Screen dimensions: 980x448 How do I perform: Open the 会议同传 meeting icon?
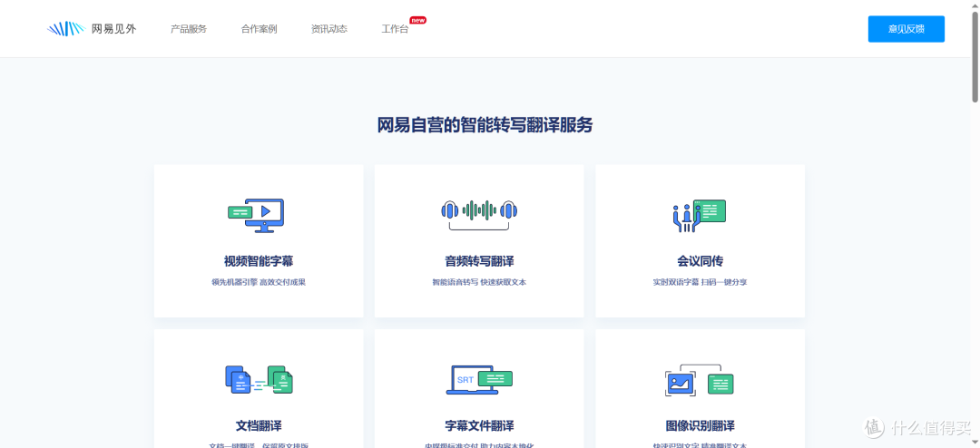[x=700, y=216]
